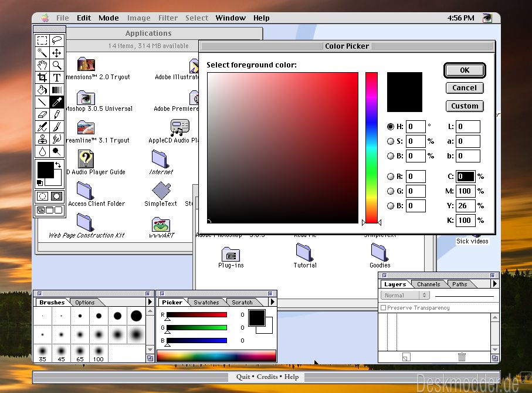The image size is (532, 393).
Task: Open the Tutorial folder icon
Action: point(304,256)
